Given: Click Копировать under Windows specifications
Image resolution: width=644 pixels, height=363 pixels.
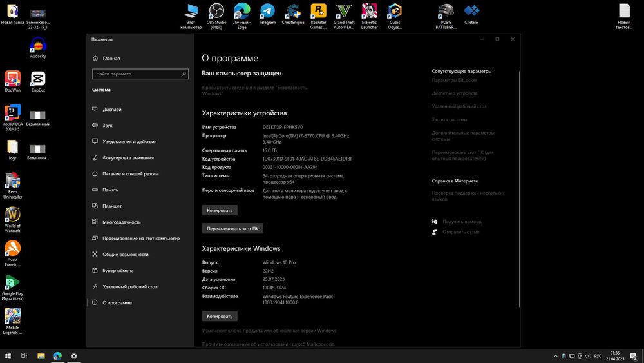Looking at the screenshot, I should (x=220, y=316).
